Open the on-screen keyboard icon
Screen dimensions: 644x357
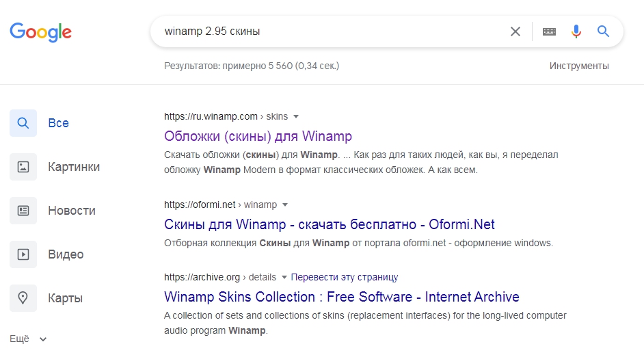(549, 31)
